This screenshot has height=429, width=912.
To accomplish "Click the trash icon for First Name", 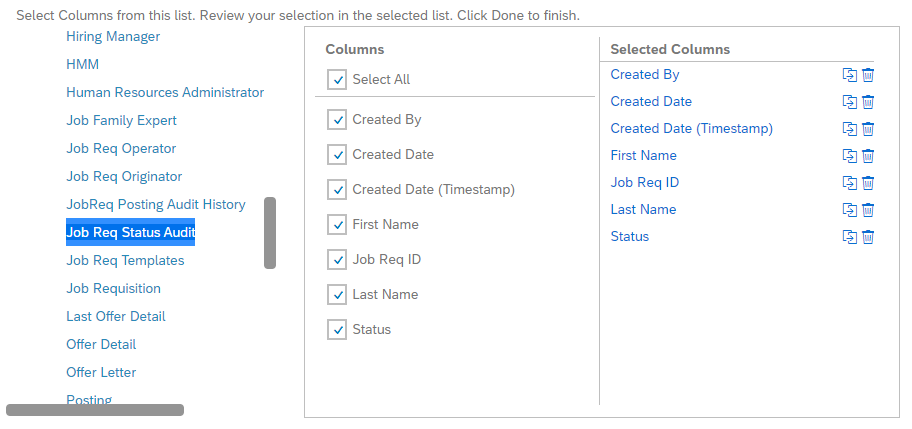I will click(x=868, y=156).
